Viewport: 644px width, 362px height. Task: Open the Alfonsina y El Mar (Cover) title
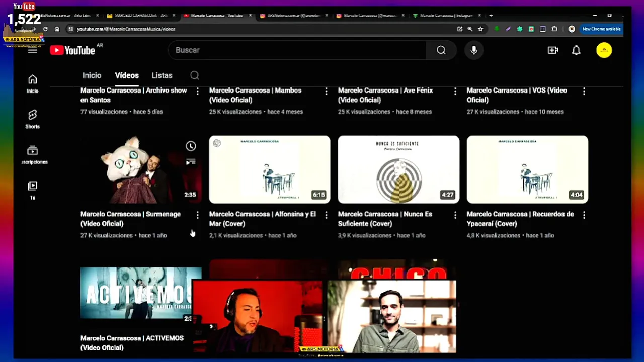(x=263, y=219)
